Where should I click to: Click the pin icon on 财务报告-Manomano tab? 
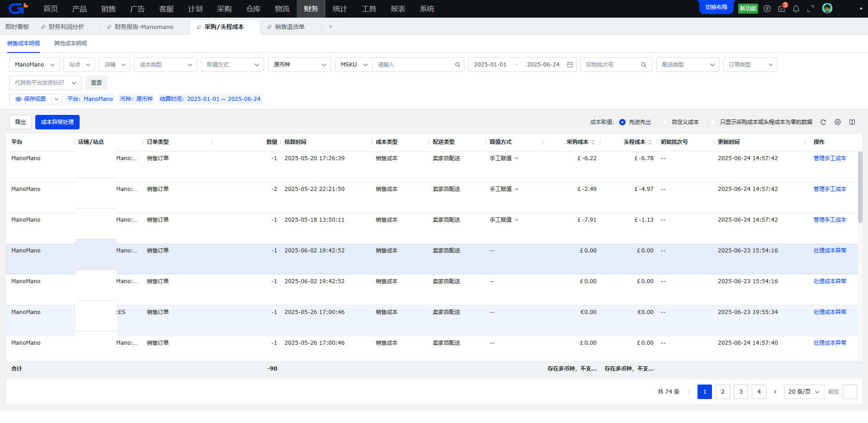(109, 27)
